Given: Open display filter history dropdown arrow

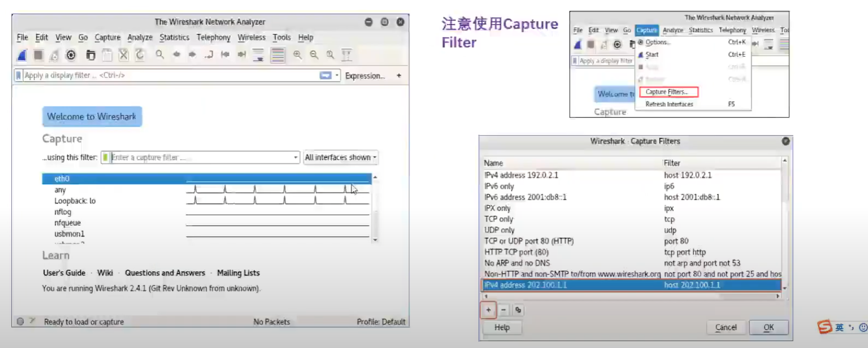Looking at the screenshot, I should point(337,75).
